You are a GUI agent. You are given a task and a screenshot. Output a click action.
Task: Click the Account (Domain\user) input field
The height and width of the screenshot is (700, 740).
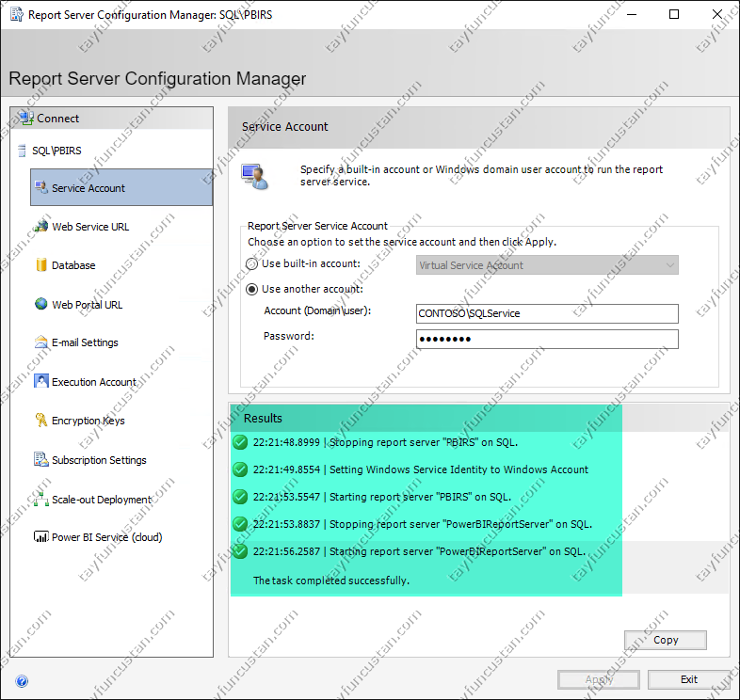(547, 313)
